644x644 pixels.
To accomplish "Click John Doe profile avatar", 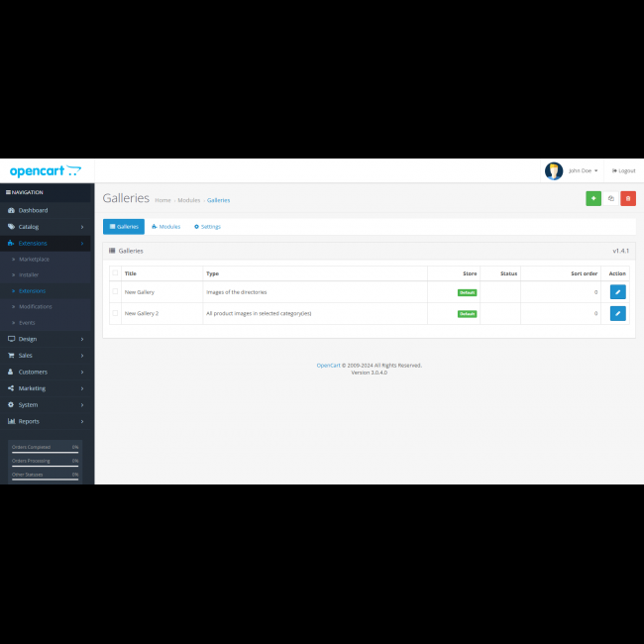I will tap(554, 170).
